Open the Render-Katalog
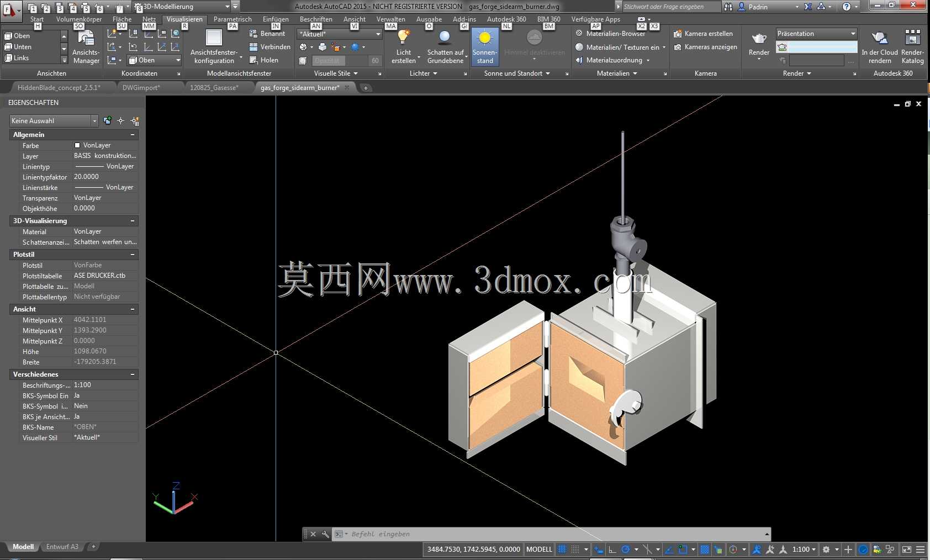 [x=912, y=47]
